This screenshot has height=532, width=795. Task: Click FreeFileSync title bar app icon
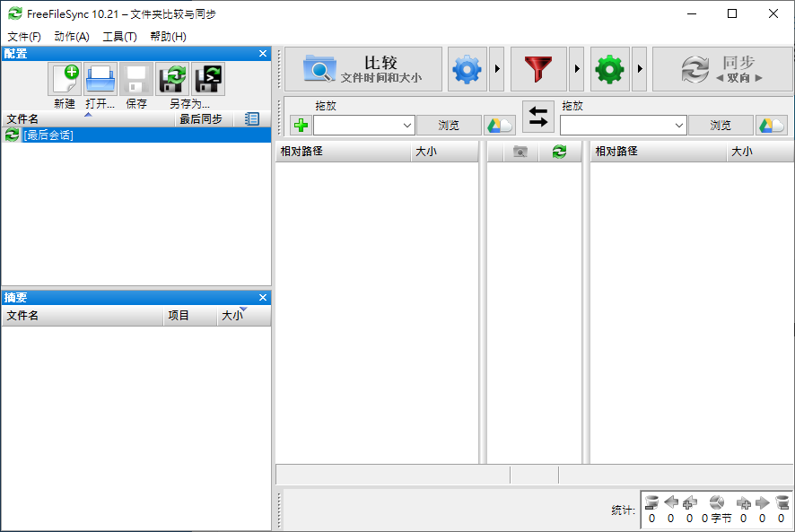(15, 13)
